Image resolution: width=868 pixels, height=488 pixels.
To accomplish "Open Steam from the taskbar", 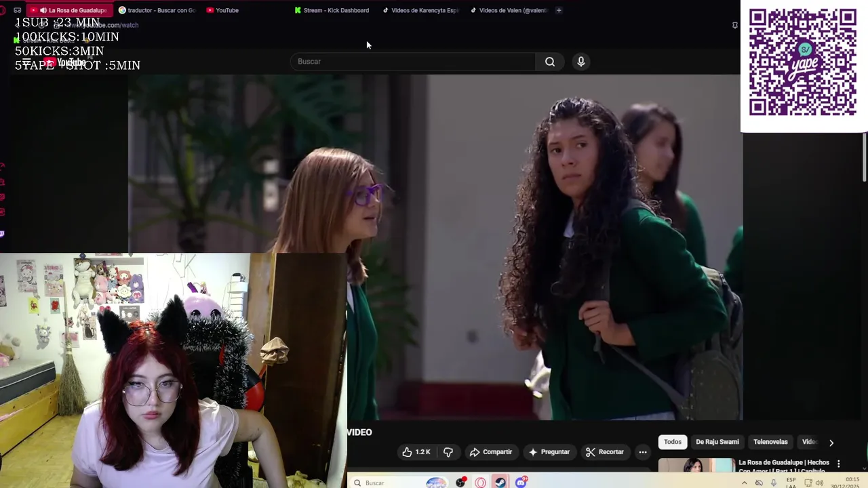I will pyautogui.click(x=500, y=483).
